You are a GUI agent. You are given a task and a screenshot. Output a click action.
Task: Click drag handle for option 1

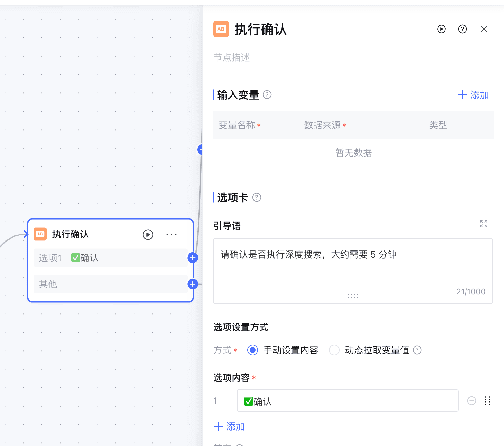coord(487,401)
